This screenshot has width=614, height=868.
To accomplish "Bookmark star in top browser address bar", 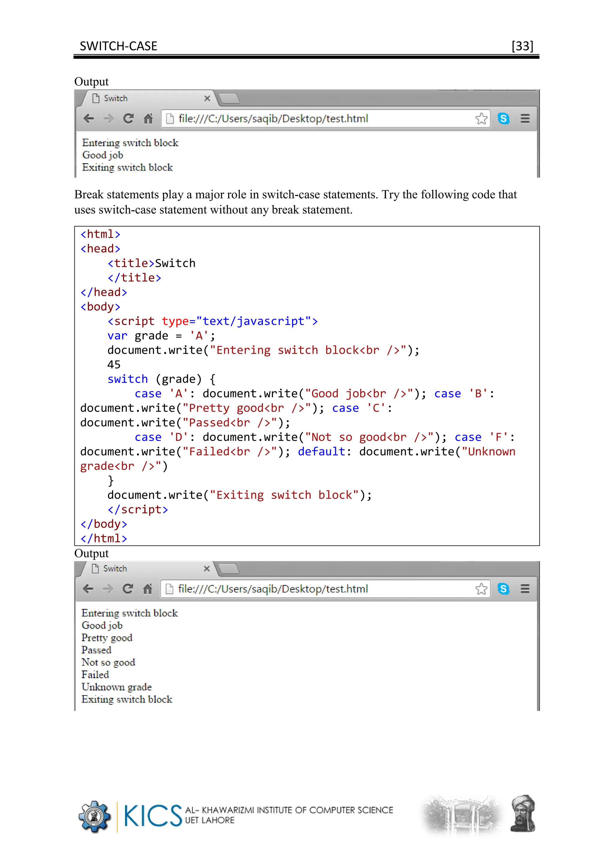I will click(481, 119).
